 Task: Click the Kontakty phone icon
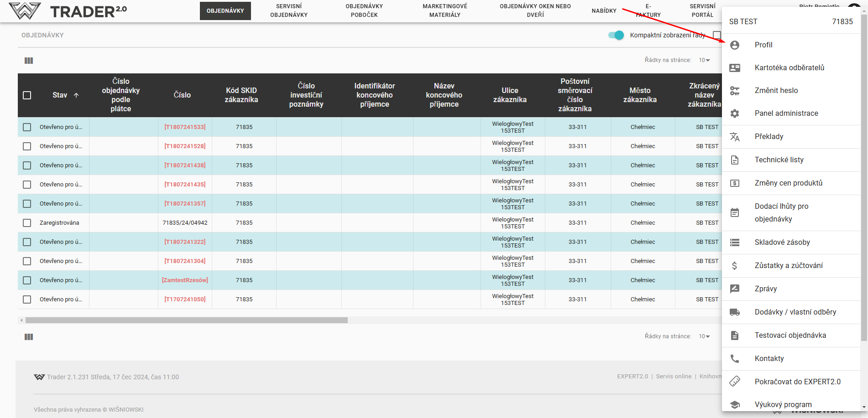tap(734, 359)
